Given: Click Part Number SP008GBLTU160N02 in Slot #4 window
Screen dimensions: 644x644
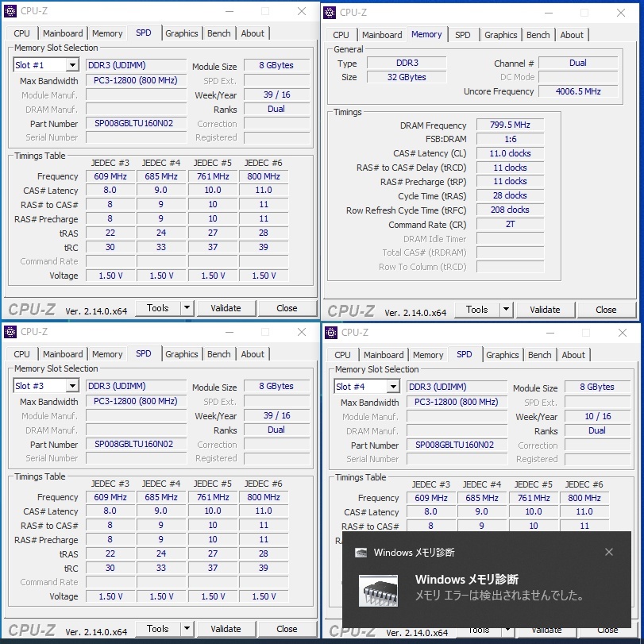Looking at the screenshot, I should tap(457, 445).
